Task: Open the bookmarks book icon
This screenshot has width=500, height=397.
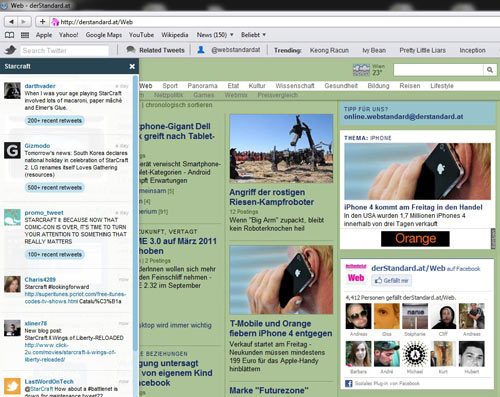Action: pos(9,35)
